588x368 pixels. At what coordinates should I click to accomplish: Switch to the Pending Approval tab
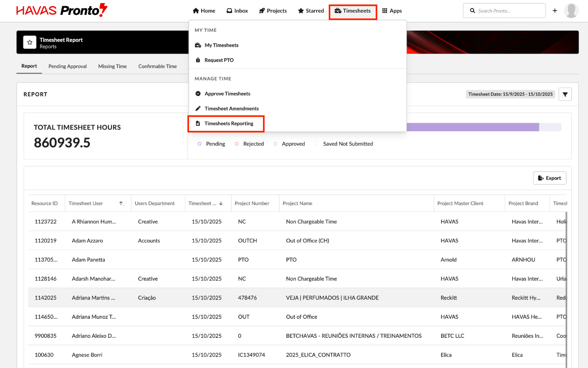67,66
